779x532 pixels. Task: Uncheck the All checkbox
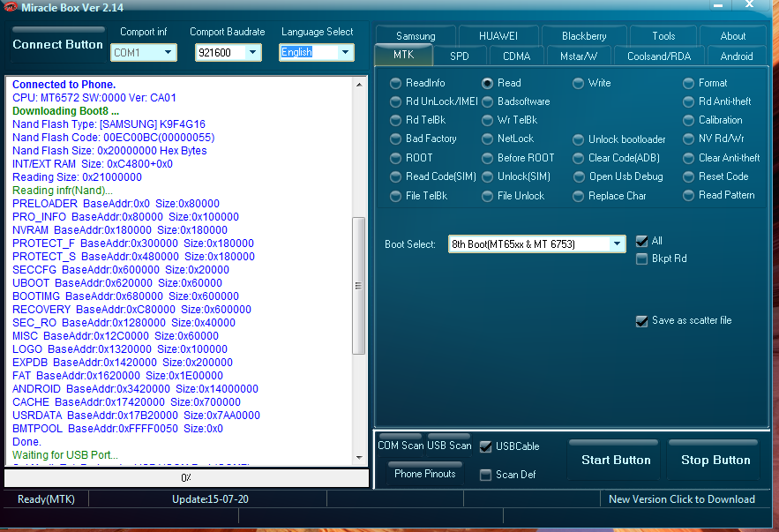[x=642, y=241]
